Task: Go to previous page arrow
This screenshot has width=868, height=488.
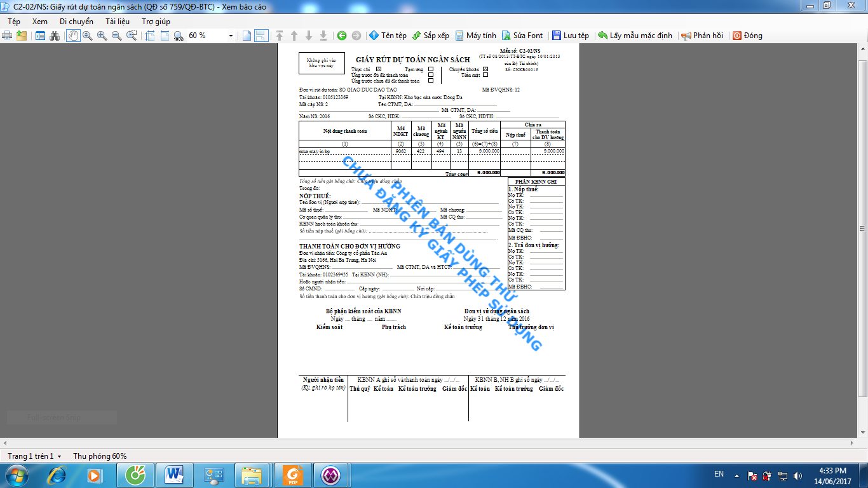Action: [x=294, y=36]
